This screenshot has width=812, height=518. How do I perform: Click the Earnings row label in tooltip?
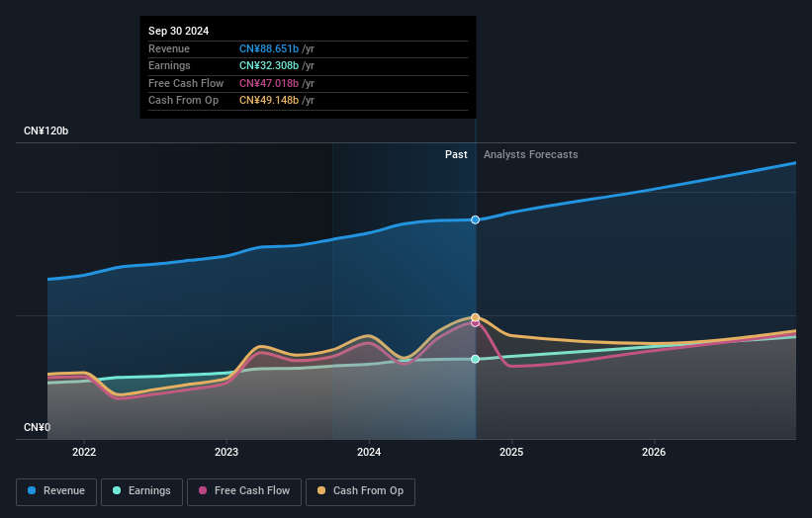pyautogui.click(x=169, y=65)
